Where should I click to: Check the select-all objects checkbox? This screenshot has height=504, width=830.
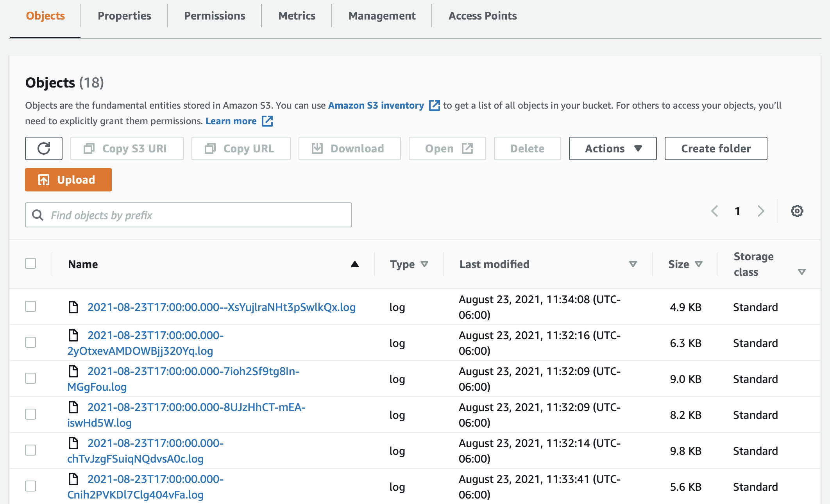(30, 264)
